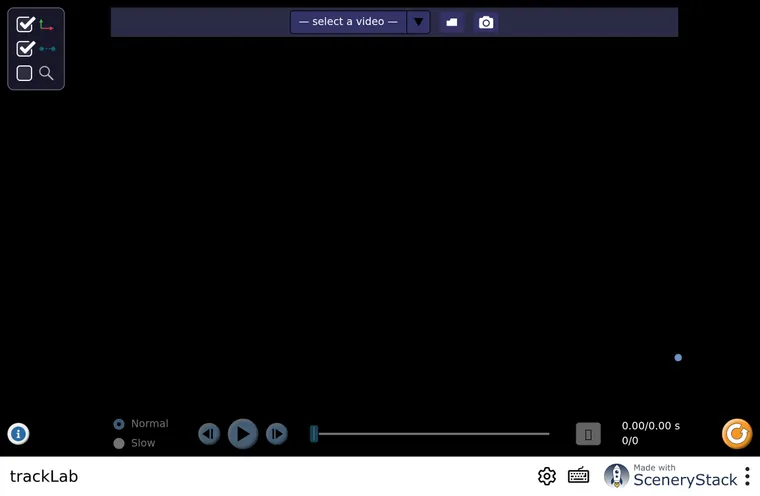The image size is (760, 496).
Task: Click the gray square button near time readout
Action: pos(588,434)
